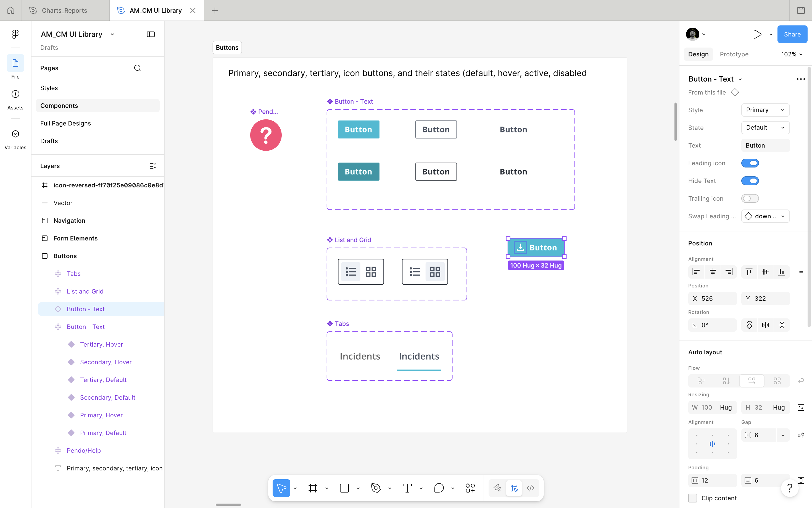Search pages with the magnifier icon

[x=137, y=68]
